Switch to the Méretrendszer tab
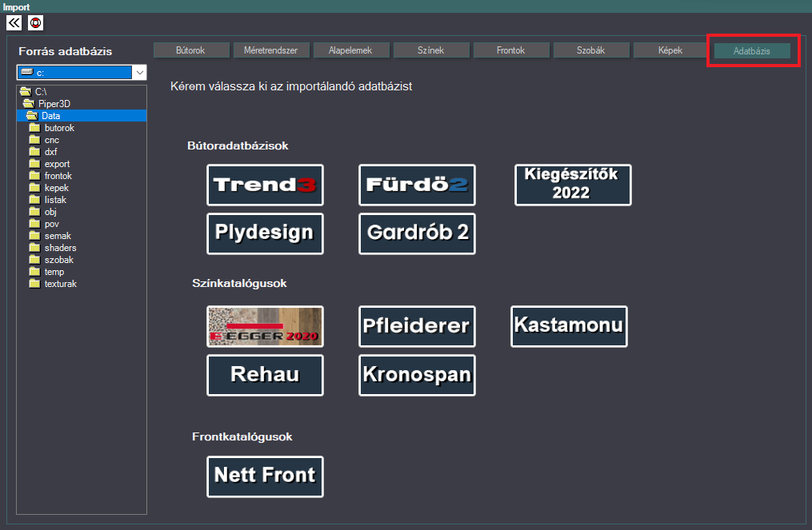 click(x=271, y=50)
